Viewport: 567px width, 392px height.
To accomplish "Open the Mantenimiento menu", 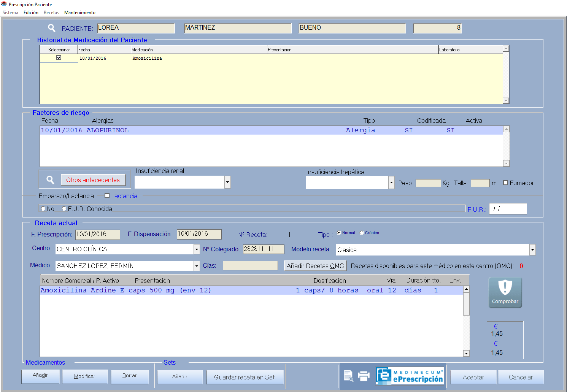I will coord(80,13).
